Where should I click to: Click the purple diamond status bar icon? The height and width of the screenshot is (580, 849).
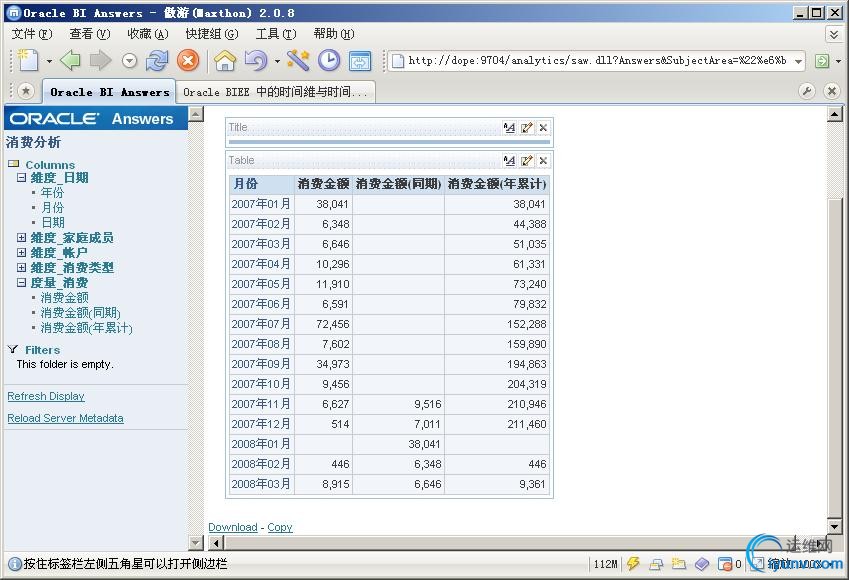click(702, 564)
